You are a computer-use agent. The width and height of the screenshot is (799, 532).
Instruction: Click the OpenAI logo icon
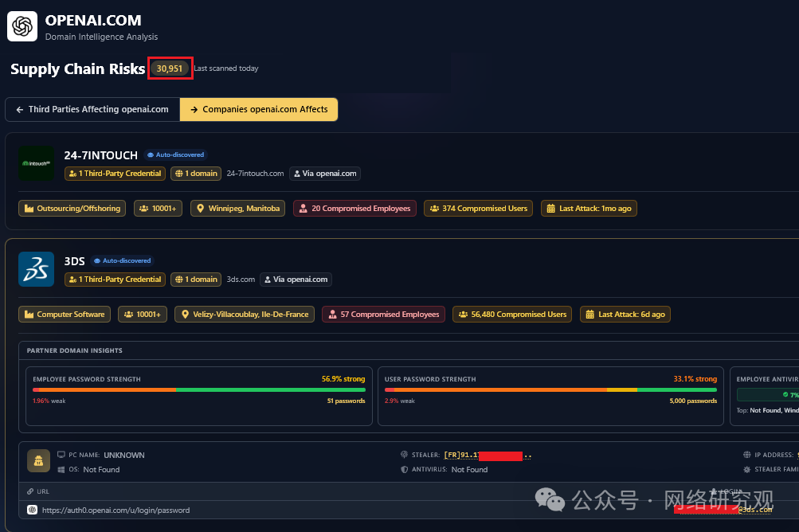tap(22, 26)
